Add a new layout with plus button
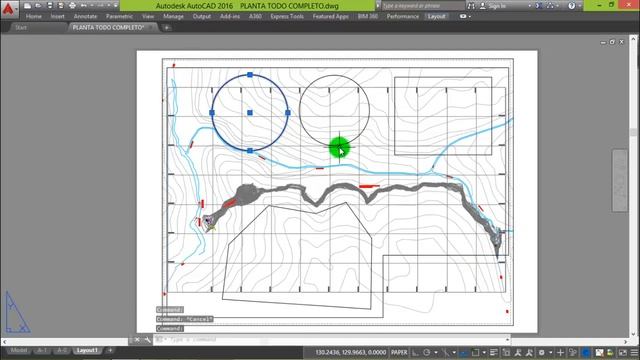Viewport: 640px width, 360px height. [x=110, y=350]
